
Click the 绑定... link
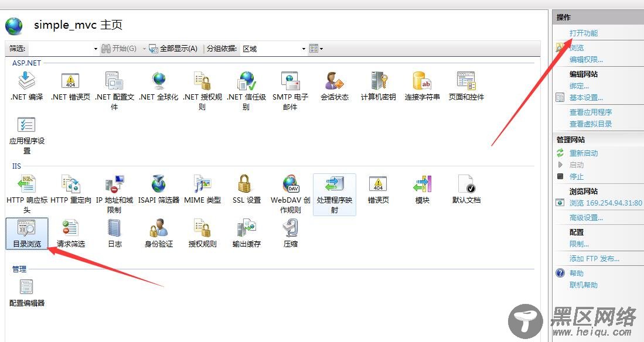(579, 86)
